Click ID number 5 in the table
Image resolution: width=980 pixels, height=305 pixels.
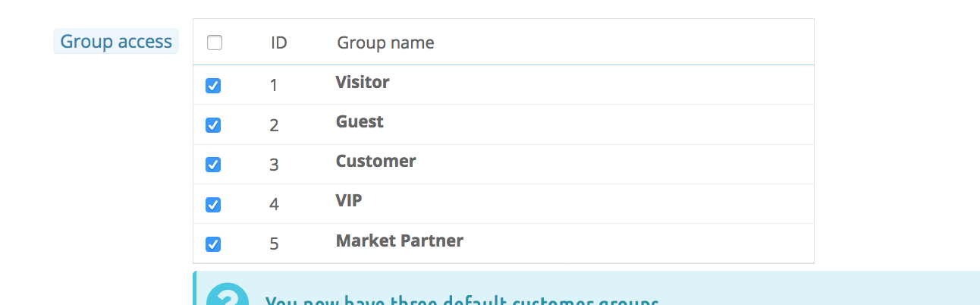click(x=274, y=244)
